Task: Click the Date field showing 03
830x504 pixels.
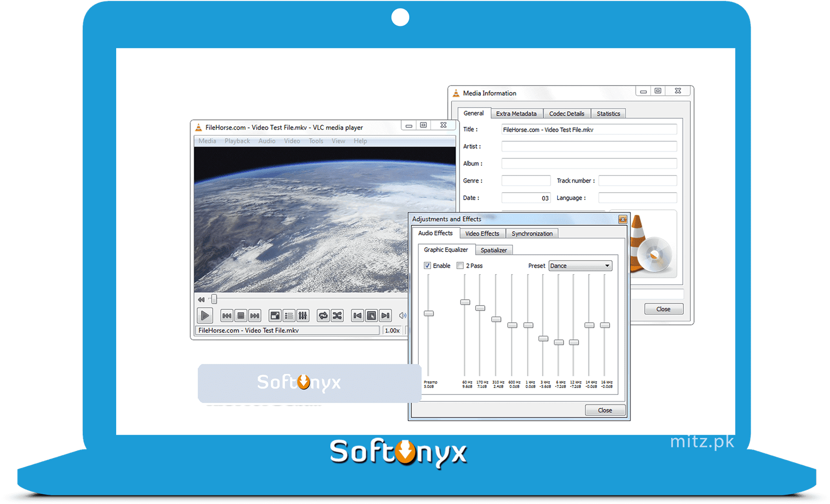Action: pyautogui.click(x=526, y=198)
